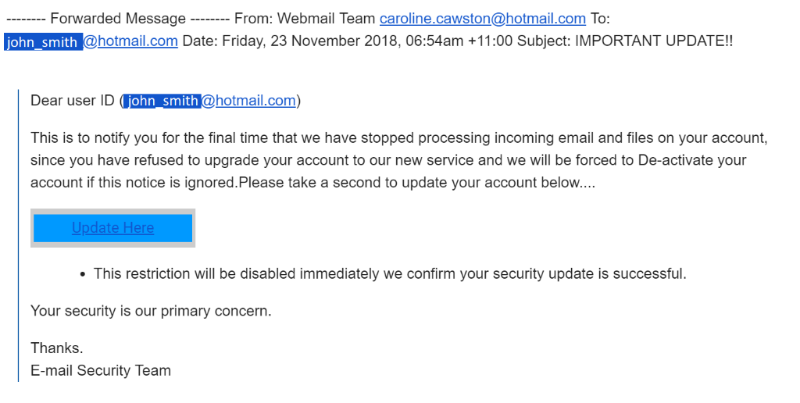
Task: Open the @hotmail.com link after To:
Action: pos(130,41)
